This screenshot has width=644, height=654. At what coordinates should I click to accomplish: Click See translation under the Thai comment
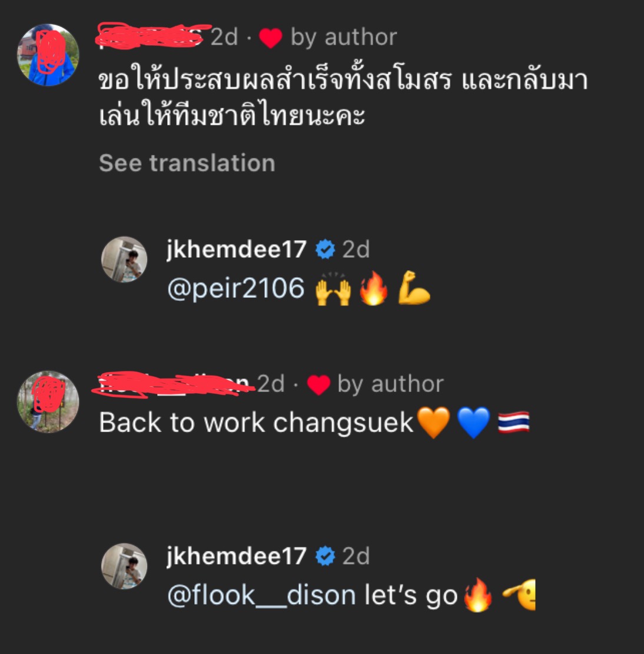coord(187,162)
